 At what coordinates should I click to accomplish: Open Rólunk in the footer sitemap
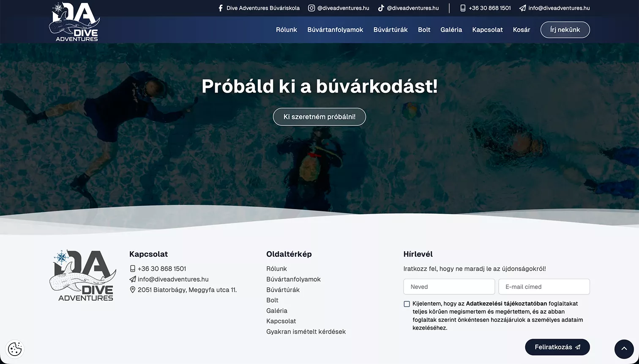(276, 269)
